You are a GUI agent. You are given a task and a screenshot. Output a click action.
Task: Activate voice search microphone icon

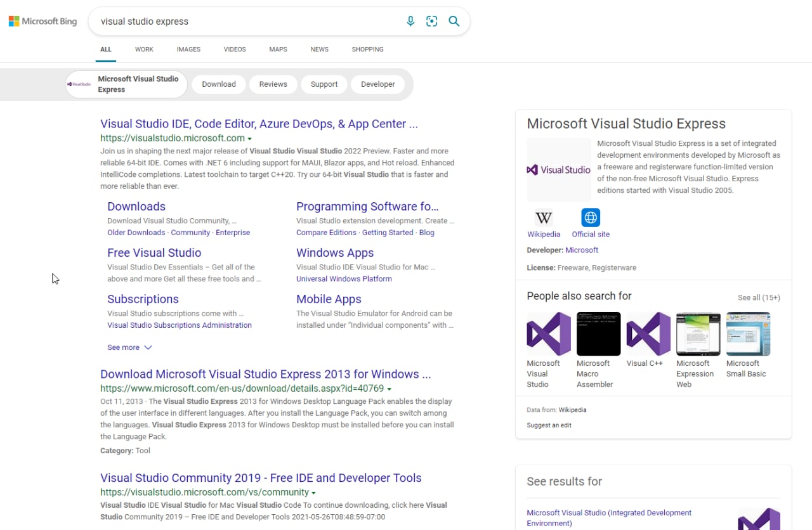click(410, 21)
